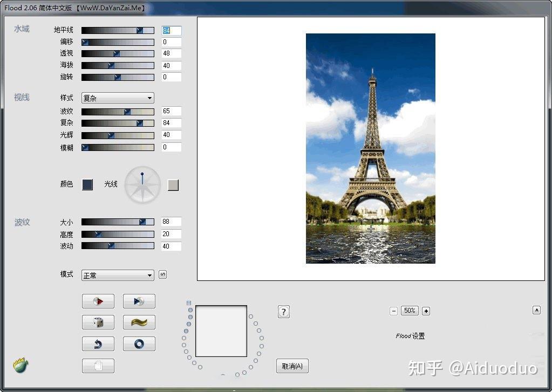Click the small square dot above memory circle
552x392 pixels.
188,303
